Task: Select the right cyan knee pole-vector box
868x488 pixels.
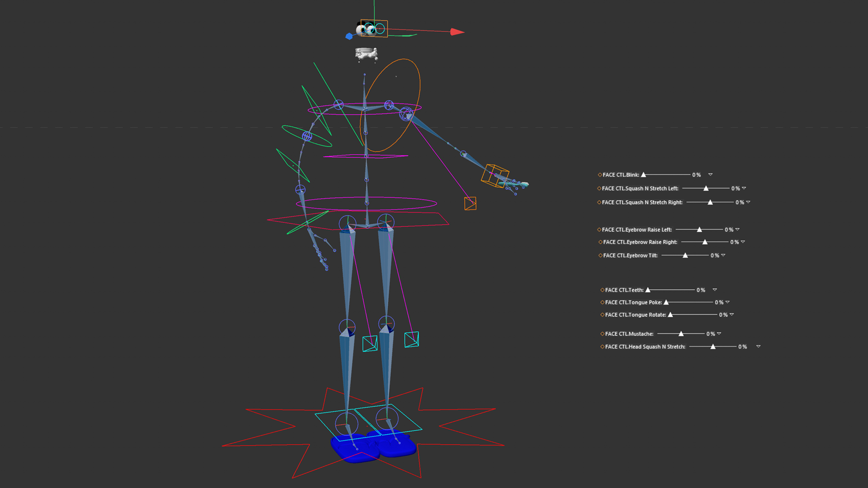Action: pos(411,339)
